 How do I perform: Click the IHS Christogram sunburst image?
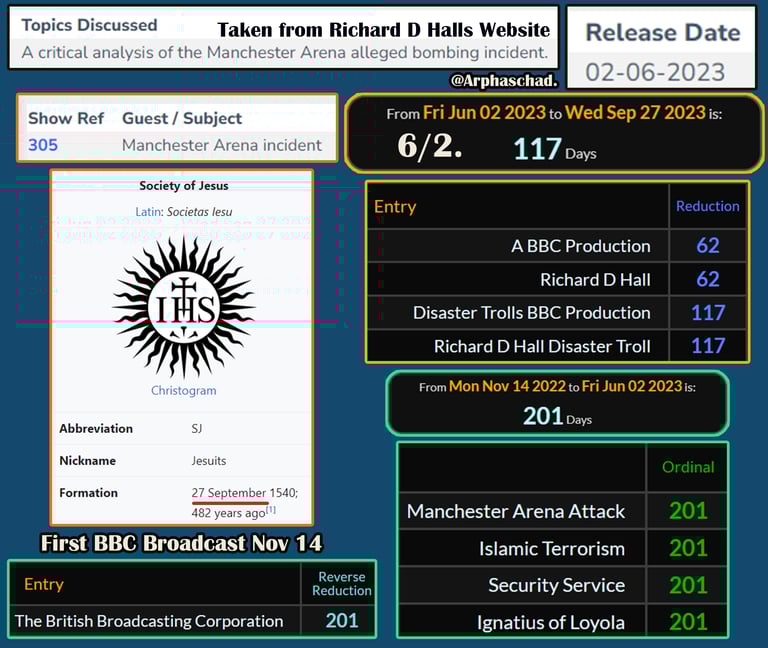pyautogui.click(x=184, y=308)
